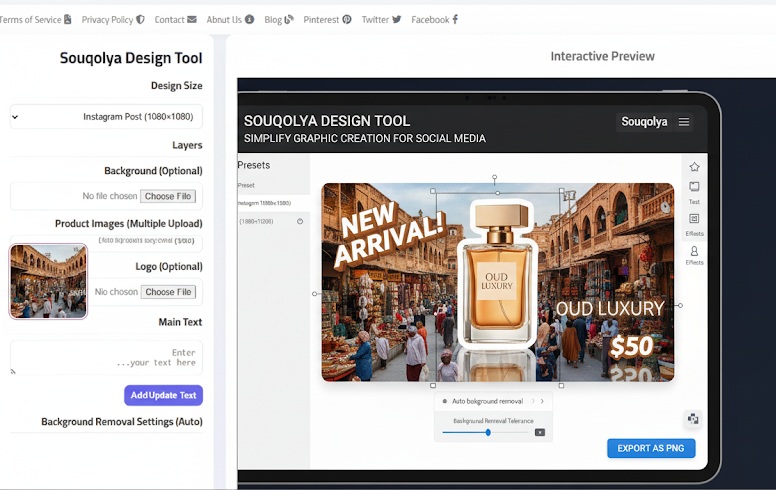Expand the Design Size dropdown

[106, 117]
